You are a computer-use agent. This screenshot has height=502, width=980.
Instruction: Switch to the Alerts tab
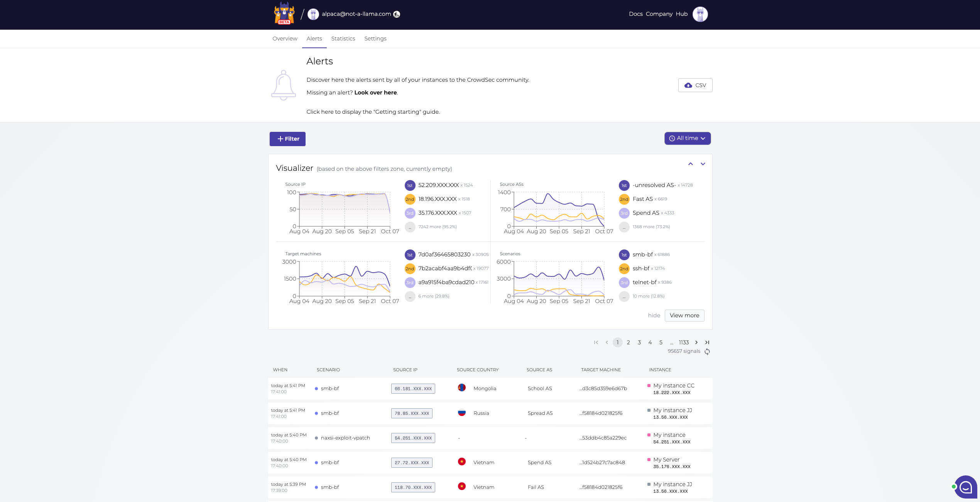coord(314,39)
